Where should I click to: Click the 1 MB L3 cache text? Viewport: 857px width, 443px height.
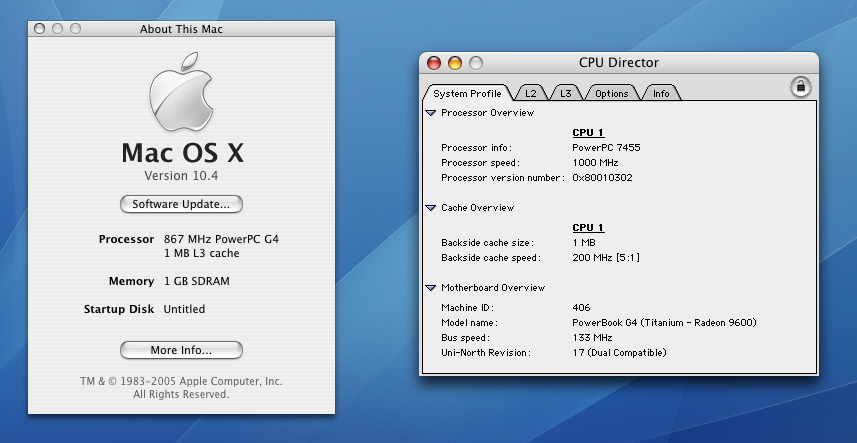click(x=202, y=253)
